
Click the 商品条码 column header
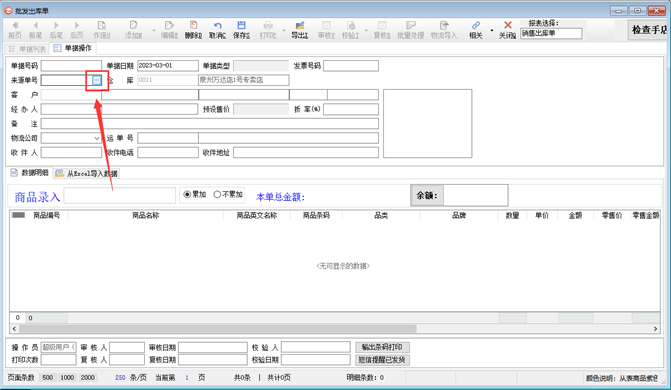click(316, 215)
